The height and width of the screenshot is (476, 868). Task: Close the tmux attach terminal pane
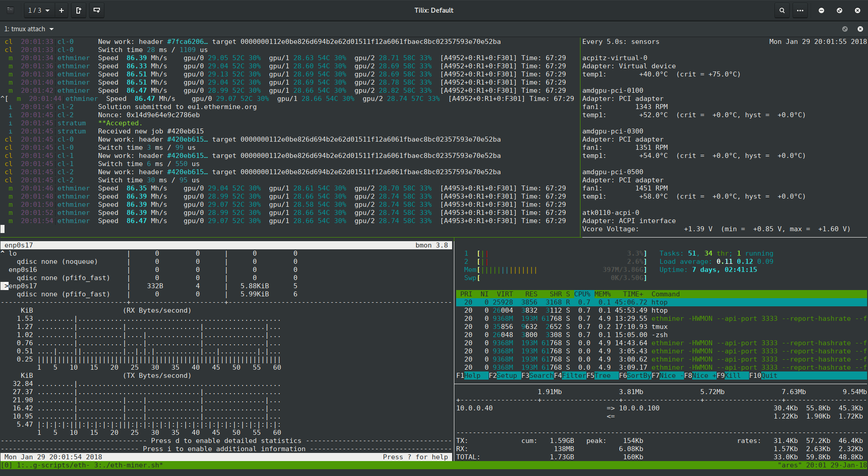(860, 29)
